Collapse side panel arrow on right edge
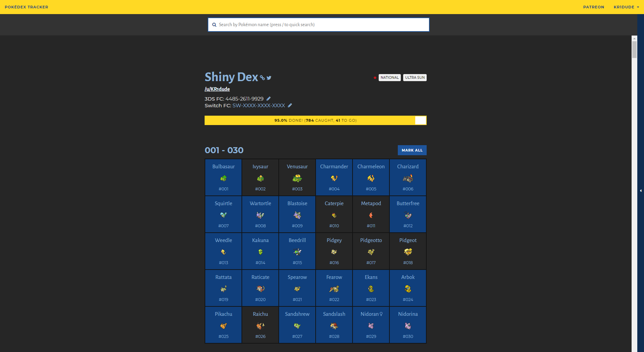This screenshot has width=644, height=352. [641, 190]
